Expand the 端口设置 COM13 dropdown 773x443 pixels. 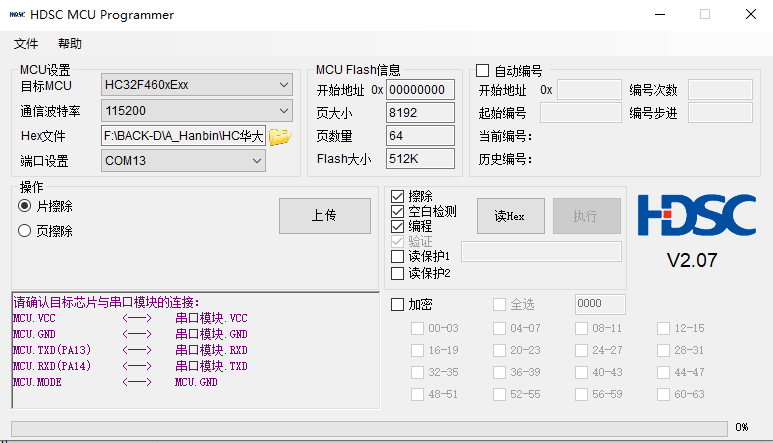pos(183,161)
